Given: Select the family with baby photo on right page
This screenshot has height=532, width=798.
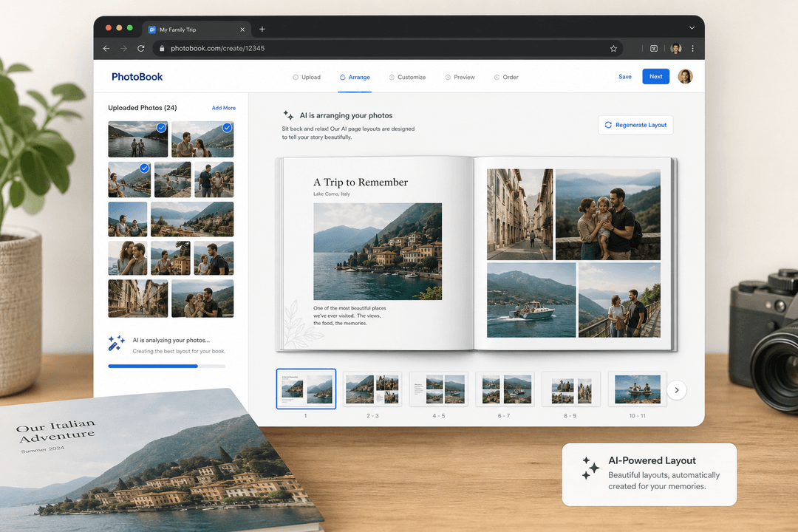Looking at the screenshot, I should point(607,214).
